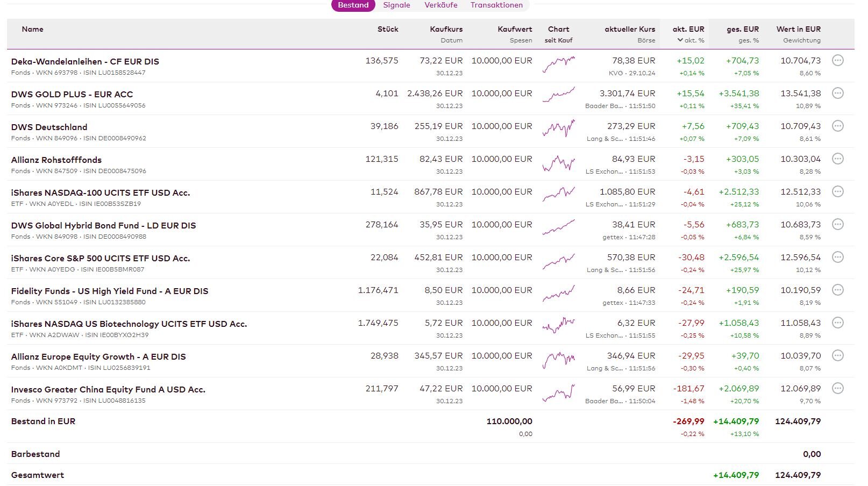Open options for Allianz Europe Equity Growth
Screen dimensions: 868x486
837,356
